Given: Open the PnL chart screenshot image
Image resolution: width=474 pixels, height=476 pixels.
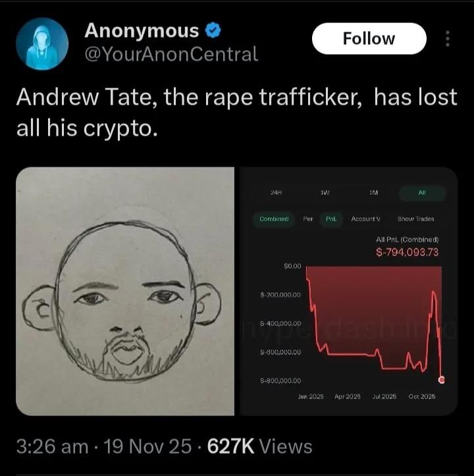Looking at the screenshot, I should [x=349, y=291].
